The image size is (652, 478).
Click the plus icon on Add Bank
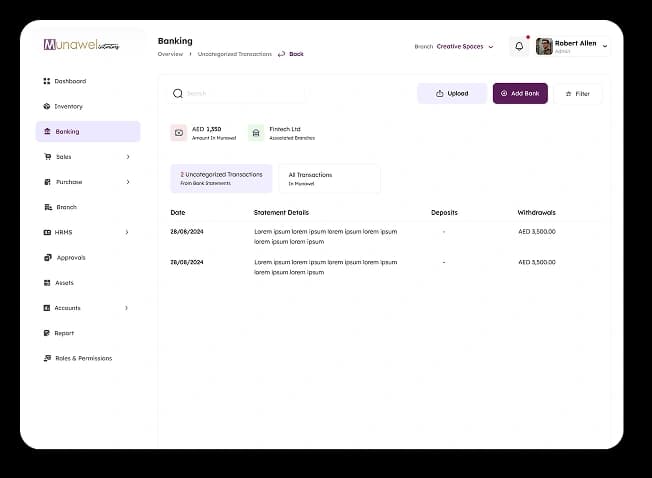[x=504, y=94]
